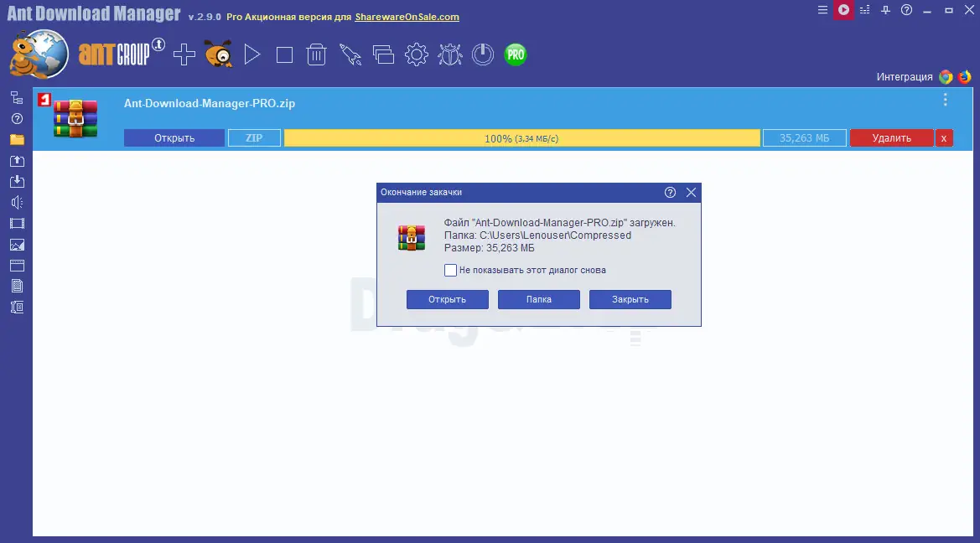
Task: Close the Окончание закачки dialog with X
Action: click(691, 193)
